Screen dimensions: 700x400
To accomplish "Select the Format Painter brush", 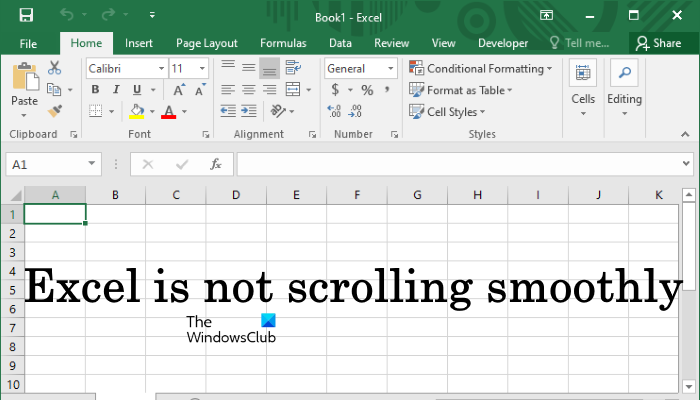I will [54, 110].
